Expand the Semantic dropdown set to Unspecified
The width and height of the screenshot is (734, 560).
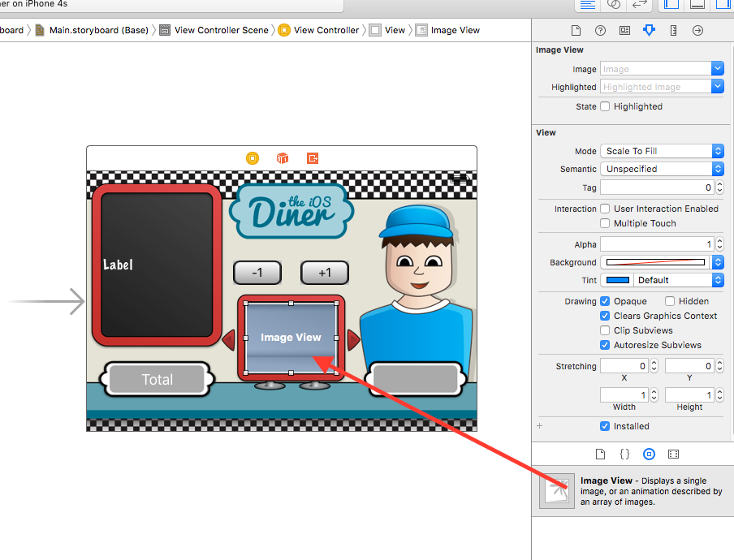click(x=662, y=169)
